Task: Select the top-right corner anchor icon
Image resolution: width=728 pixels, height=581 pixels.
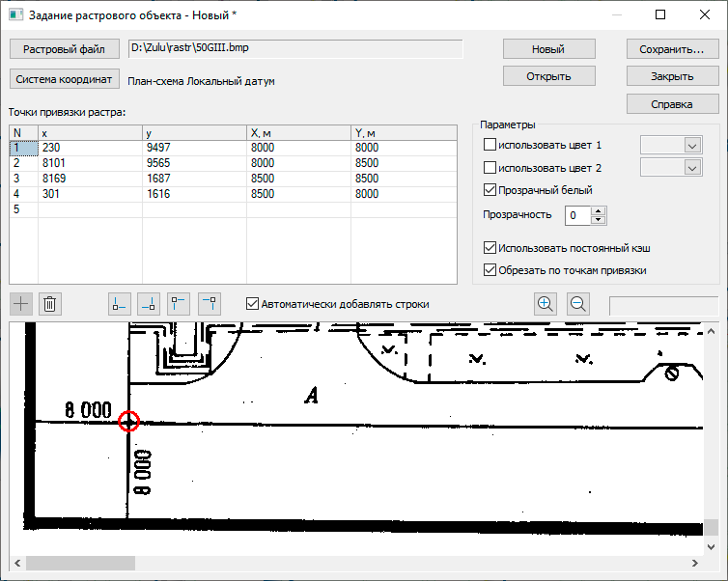Action: 210,304
